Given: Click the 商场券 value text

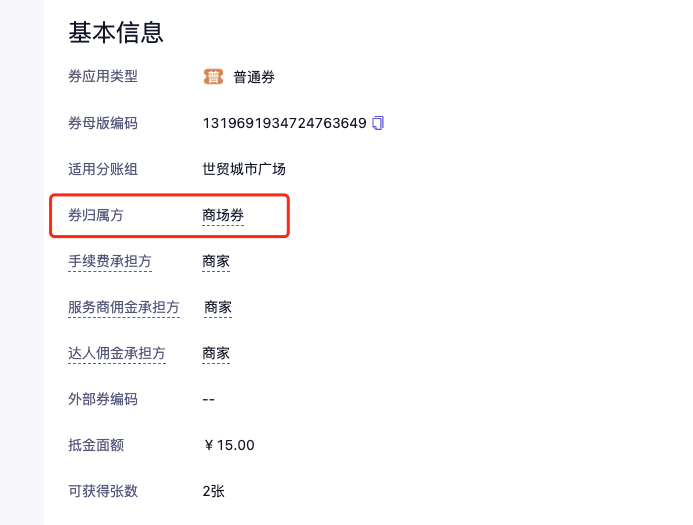Looking at the screenshot, I should click(x=223, y=215).
